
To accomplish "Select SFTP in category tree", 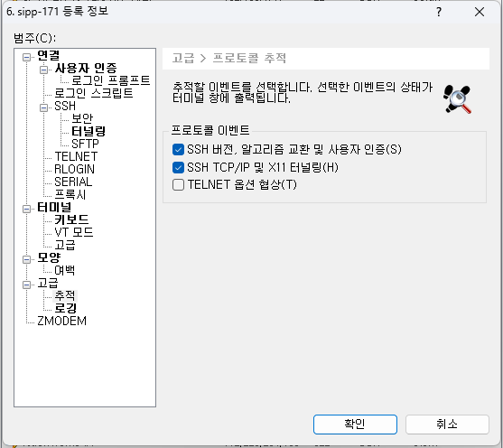I will [85, 144].
